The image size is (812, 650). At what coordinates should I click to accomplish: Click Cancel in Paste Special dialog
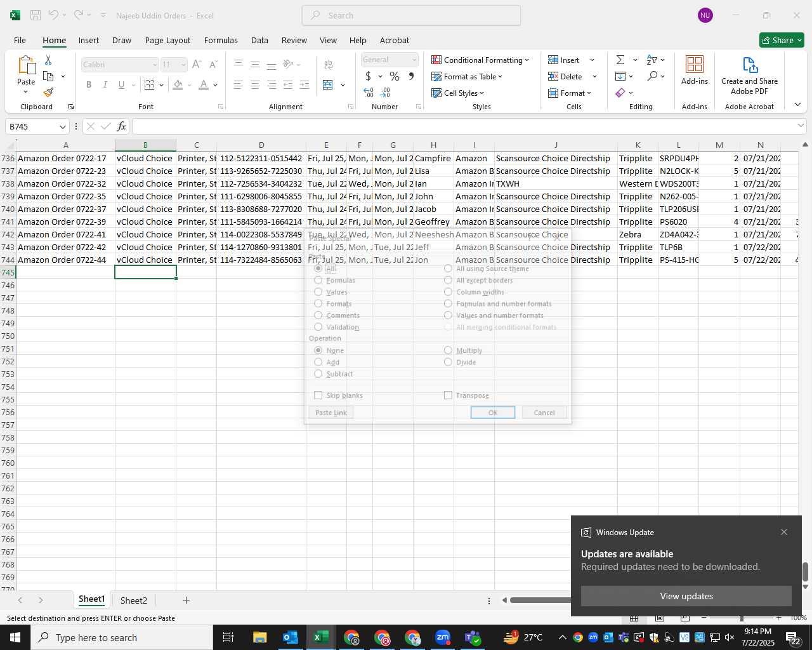click(x=544, y=413)
